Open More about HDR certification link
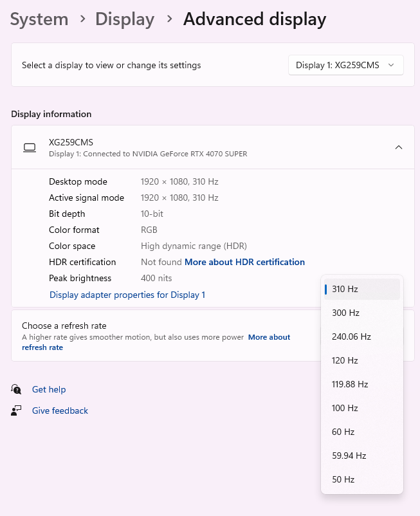Image resolution: width=420 pixels, height=516 pixels. click(x=244, y=262)
